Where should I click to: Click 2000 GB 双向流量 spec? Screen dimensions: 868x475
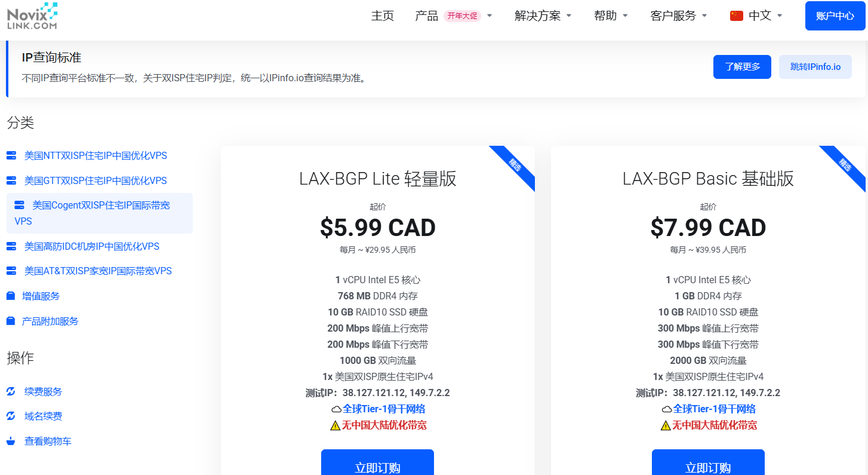708,360
